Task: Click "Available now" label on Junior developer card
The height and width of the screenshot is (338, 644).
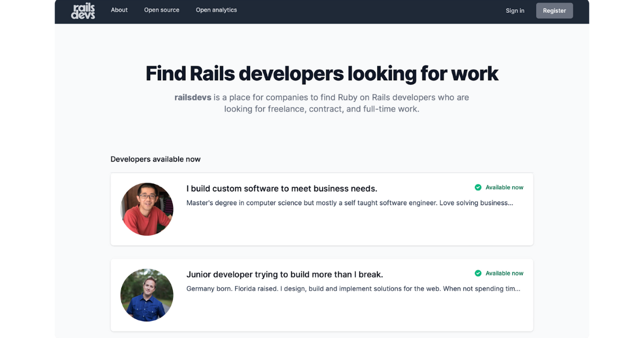Action: (504, 273)
